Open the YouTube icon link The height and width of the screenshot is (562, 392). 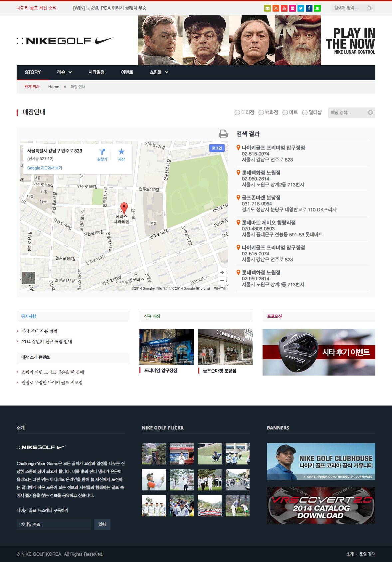[284, 8]
